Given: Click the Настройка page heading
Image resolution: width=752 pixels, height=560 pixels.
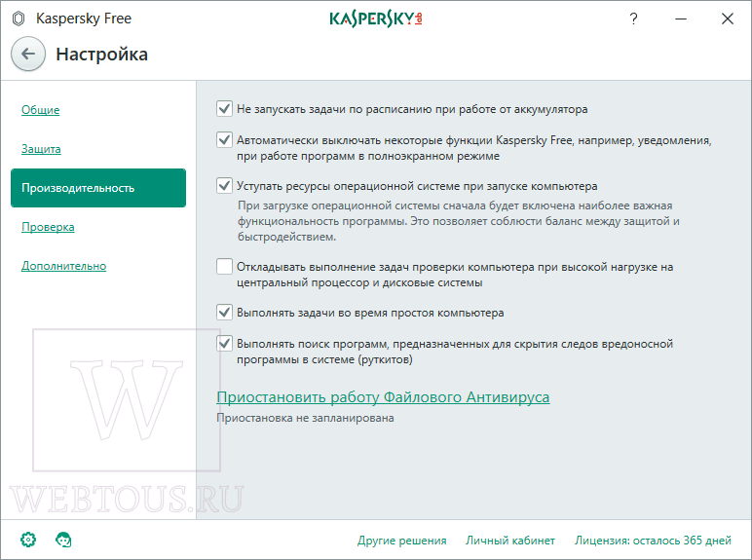Looking at the screenshot, I should (101, 55).
